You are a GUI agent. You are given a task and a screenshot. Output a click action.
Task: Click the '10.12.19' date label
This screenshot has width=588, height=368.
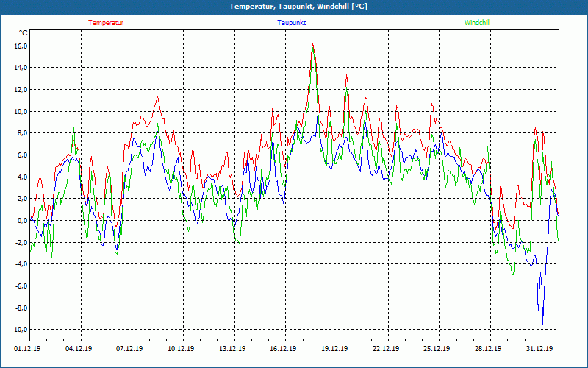[181, 349]
